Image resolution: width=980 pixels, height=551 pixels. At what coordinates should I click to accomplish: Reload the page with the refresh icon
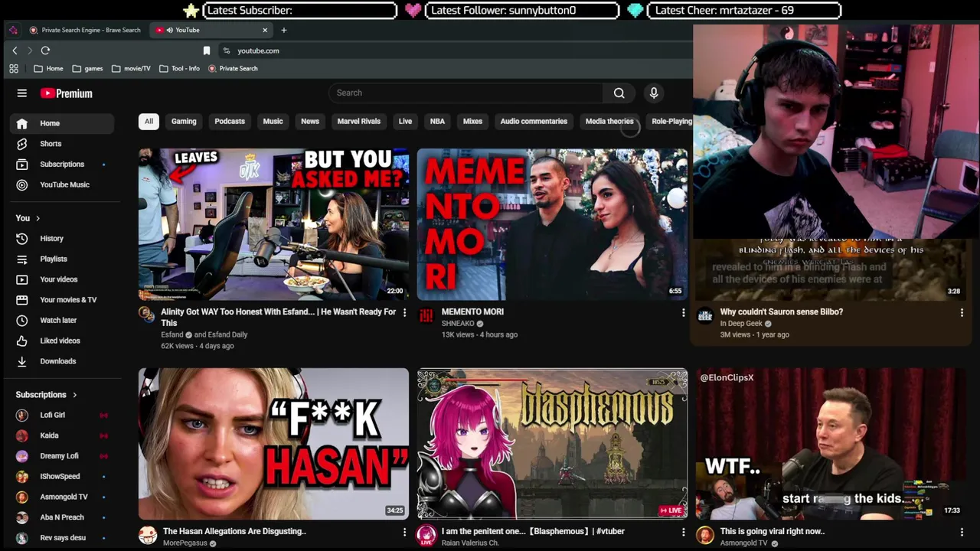point(45,51)
